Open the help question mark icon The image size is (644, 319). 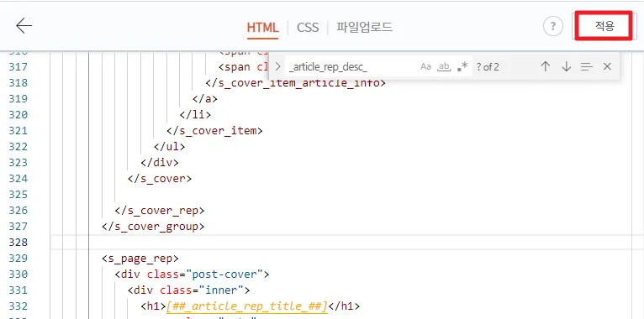(553, 27)
